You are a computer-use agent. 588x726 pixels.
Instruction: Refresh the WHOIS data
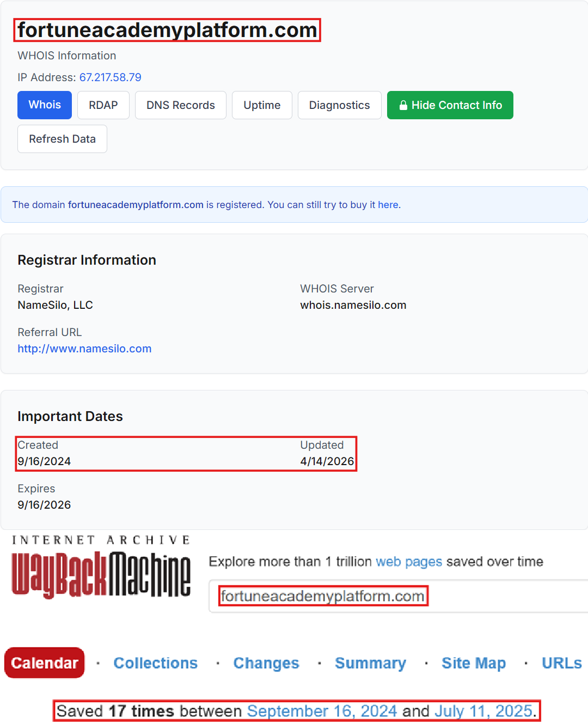[62, 139]
